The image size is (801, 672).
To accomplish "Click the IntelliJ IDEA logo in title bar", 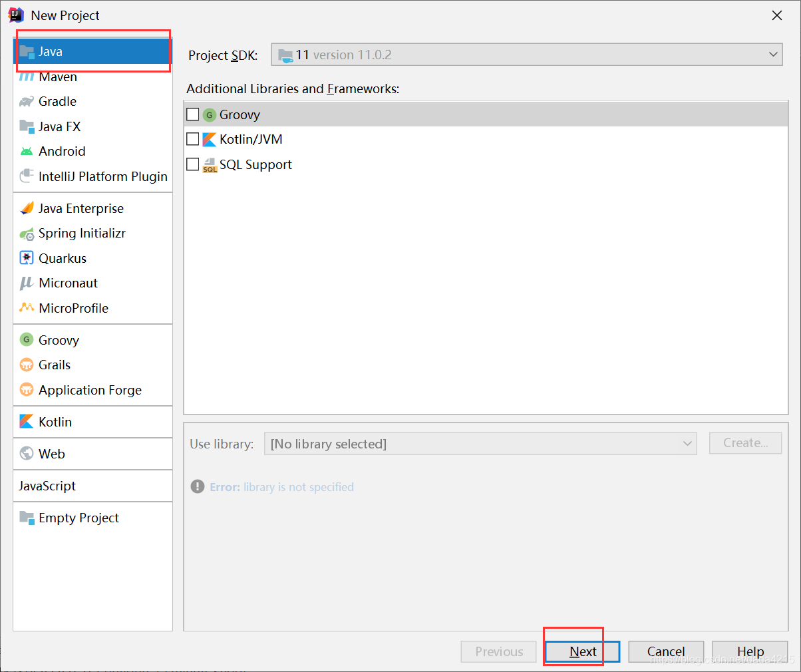I will [16, 15].
